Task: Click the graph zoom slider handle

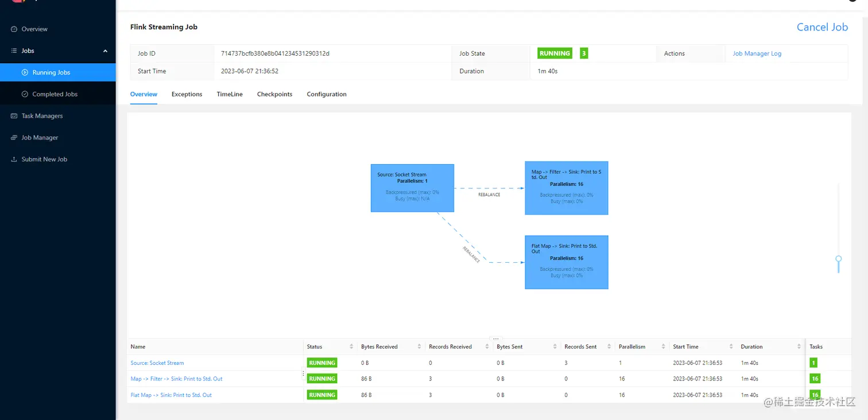Action: click(839, 259)
